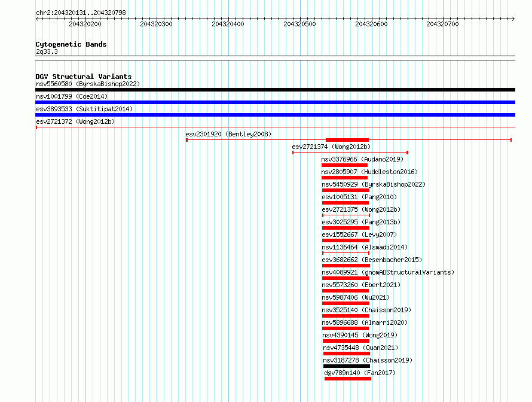
Task: Open the nsv1001799 (Coe2014) label
Action: click(72, 96)
